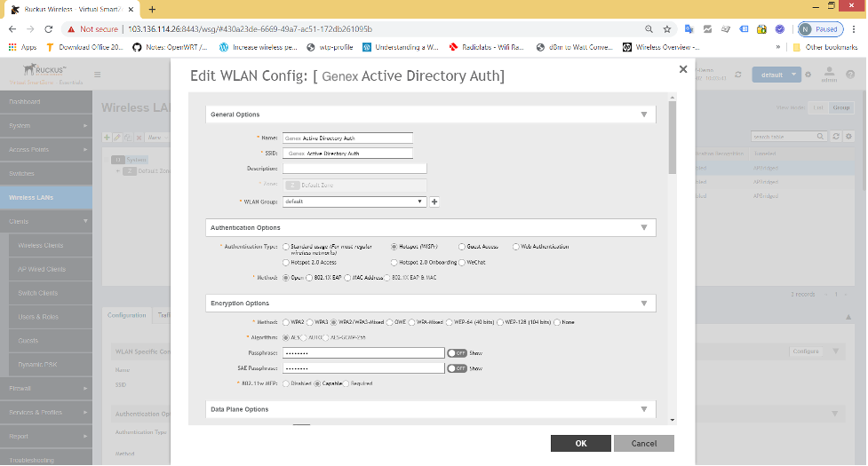868x466 pixels.
Task: Open the Other bookmarks folder
Action: pyautogui.click(x=825, y=48)
